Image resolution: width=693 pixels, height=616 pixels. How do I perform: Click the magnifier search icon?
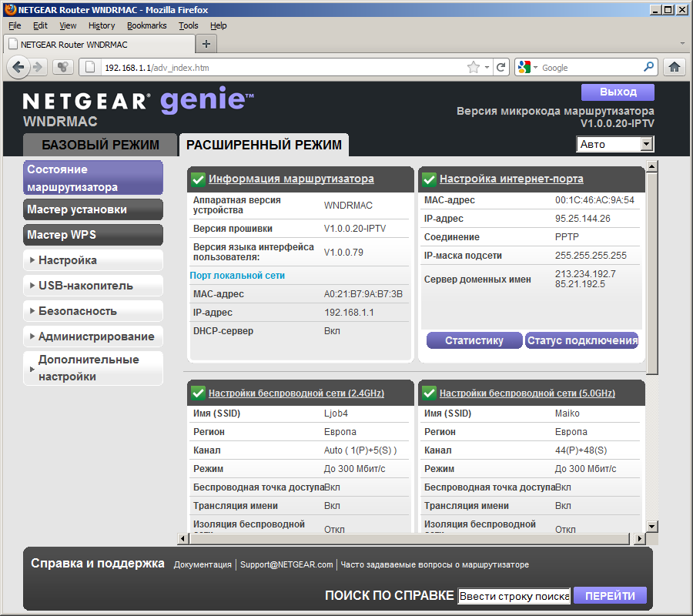[x=648, y=67]
